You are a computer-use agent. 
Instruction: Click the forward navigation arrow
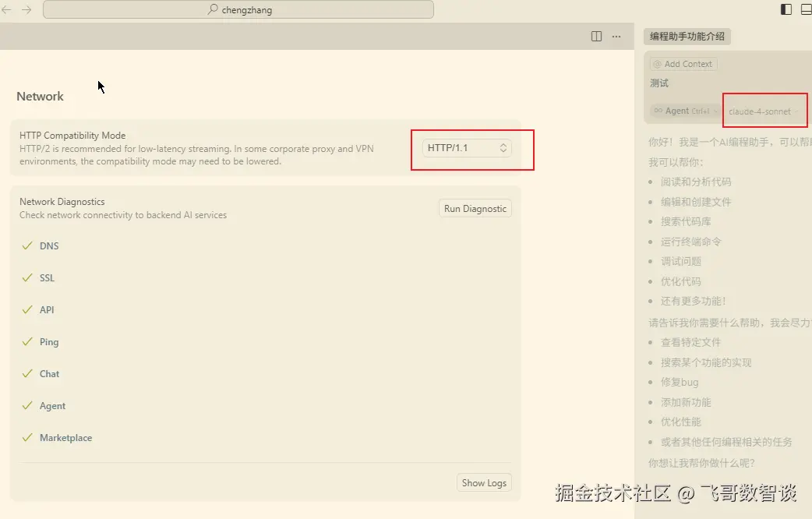pos(26,9)
